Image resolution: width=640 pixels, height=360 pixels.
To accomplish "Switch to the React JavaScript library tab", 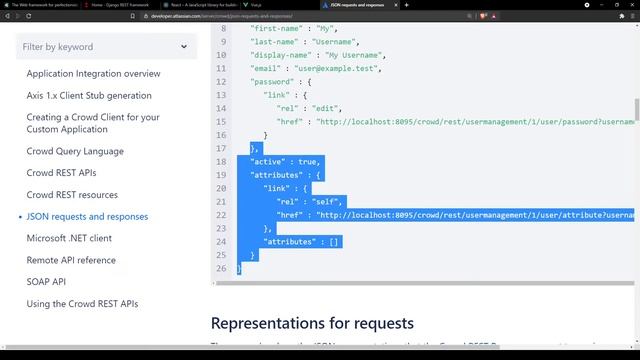I will pos(199,5).
